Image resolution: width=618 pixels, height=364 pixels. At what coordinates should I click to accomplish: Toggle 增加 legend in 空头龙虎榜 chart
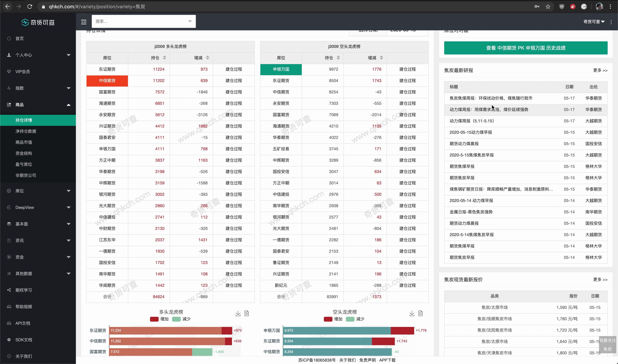coord(333,319)
